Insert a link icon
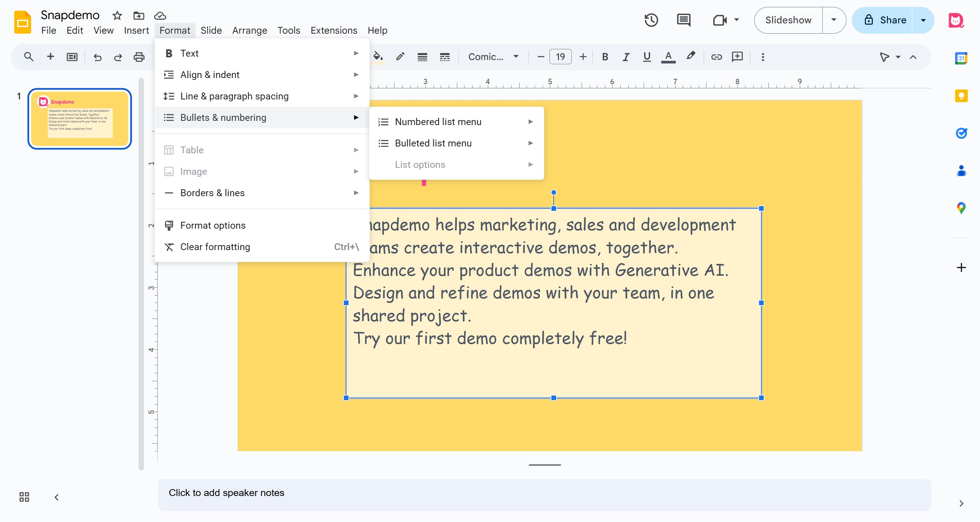Screen dimensions: 980x522 coord(716,57)
